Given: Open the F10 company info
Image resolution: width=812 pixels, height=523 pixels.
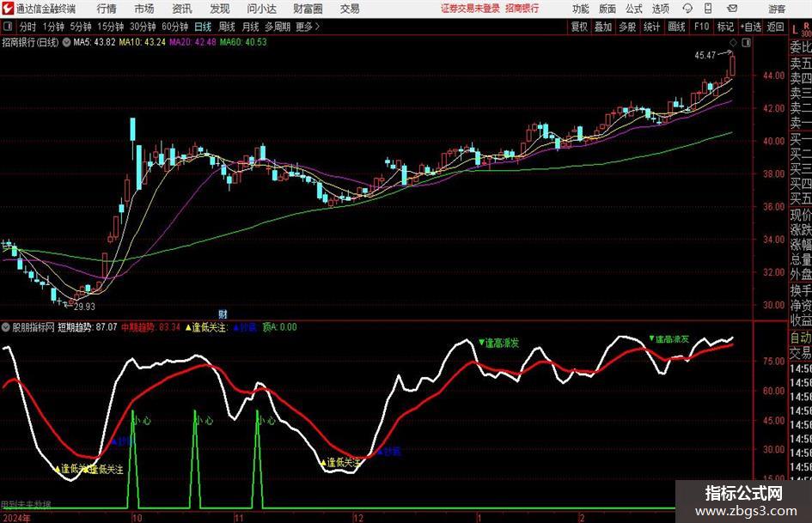Looking at the screenshot, I should coord(702,27).
